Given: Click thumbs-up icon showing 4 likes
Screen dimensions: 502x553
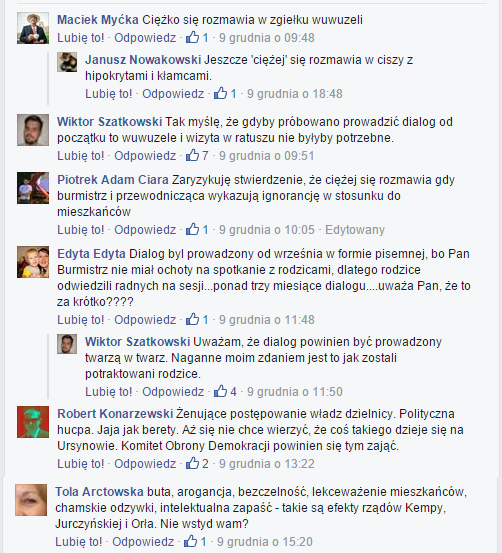Looking at the screenshot, I should click(220, 391).
